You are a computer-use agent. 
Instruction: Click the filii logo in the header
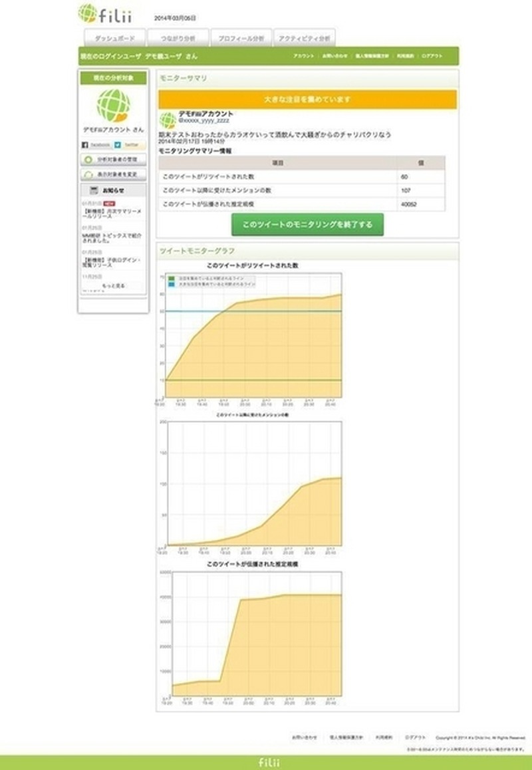pos(105,14)
